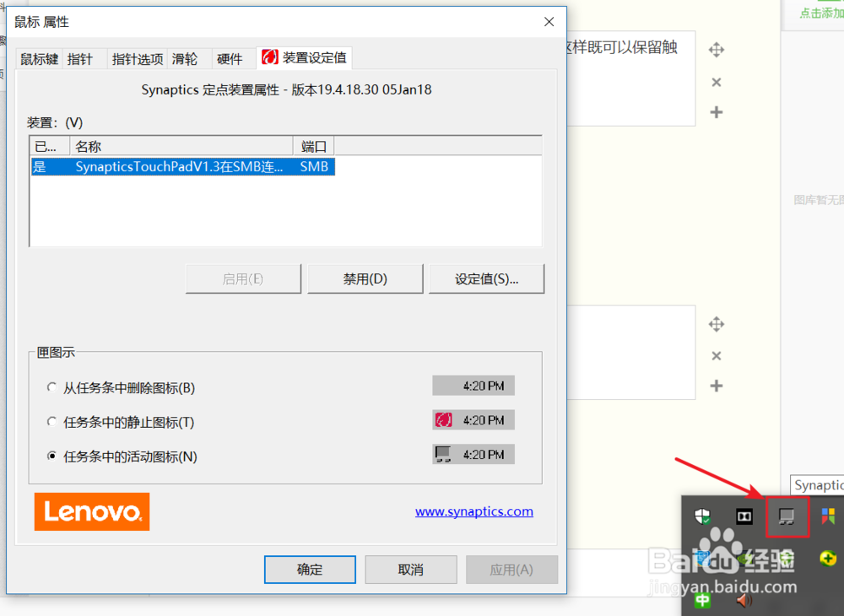
Task: Click the Dolby Audio tray icon
Action: click(x=744, y=516)
